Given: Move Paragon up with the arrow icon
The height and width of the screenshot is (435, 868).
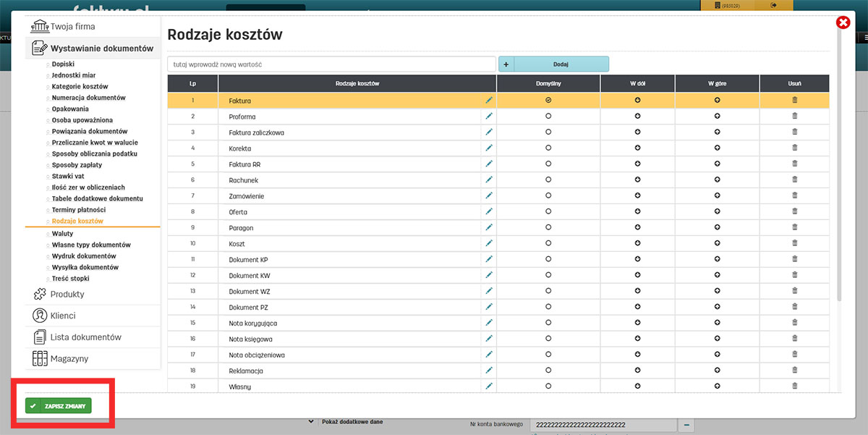Looking at the screenshot, I should pos(717,227).
